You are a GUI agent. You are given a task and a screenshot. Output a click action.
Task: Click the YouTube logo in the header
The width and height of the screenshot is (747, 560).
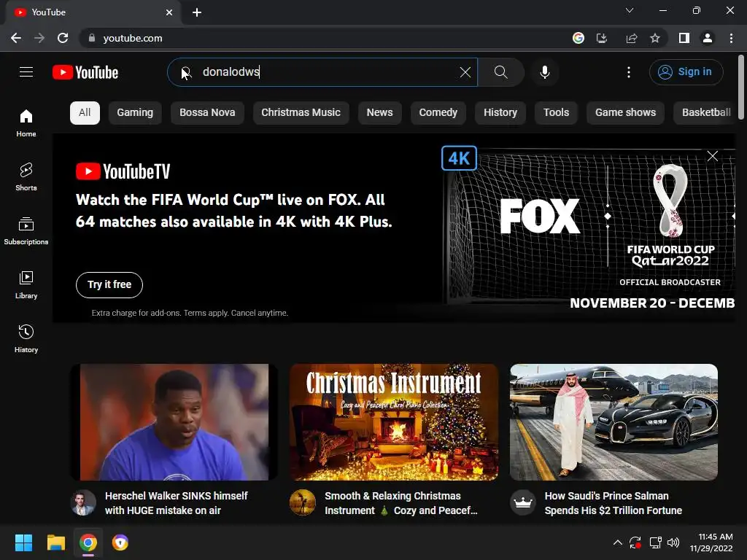tap(85, 72)
